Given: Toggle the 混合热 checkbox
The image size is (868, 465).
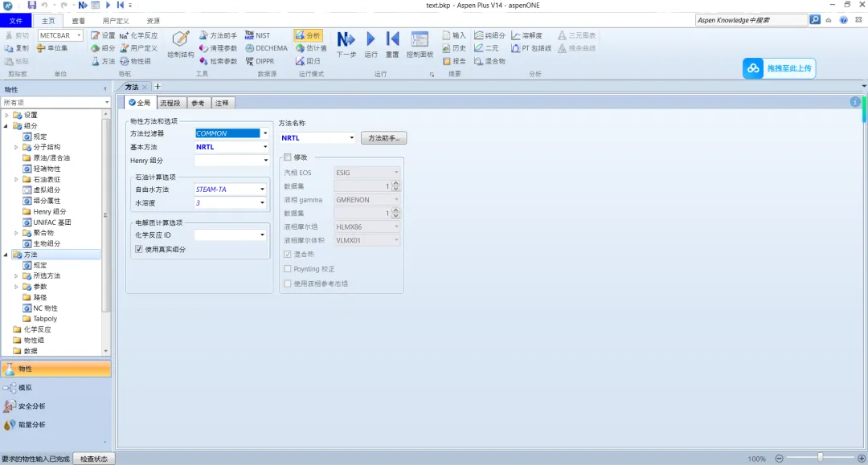Looking at the screenshot, I should click(287, 255).
